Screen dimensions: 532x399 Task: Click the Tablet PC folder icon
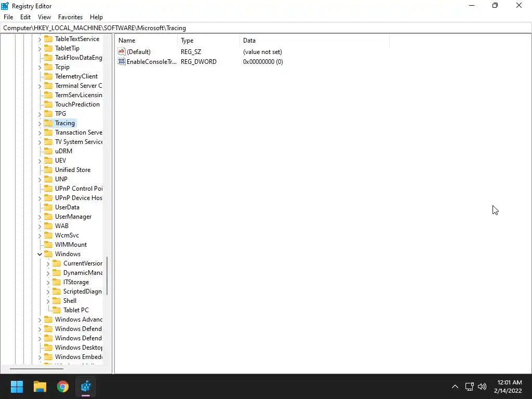[x=57, y=310]
